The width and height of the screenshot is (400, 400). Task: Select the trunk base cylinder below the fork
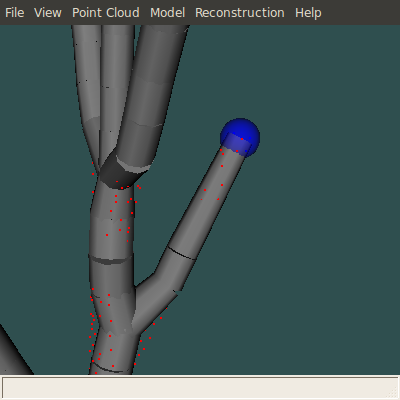tap(113, 353)
